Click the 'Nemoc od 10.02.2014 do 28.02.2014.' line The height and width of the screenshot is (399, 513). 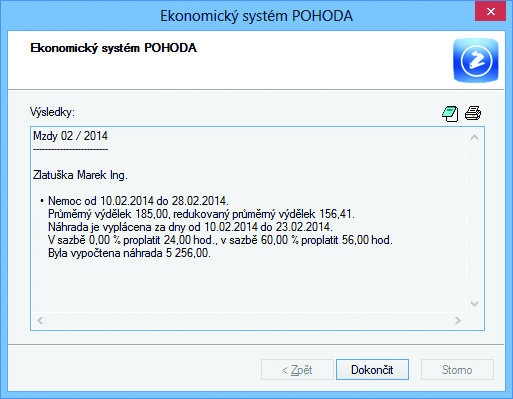coord(138,201)
